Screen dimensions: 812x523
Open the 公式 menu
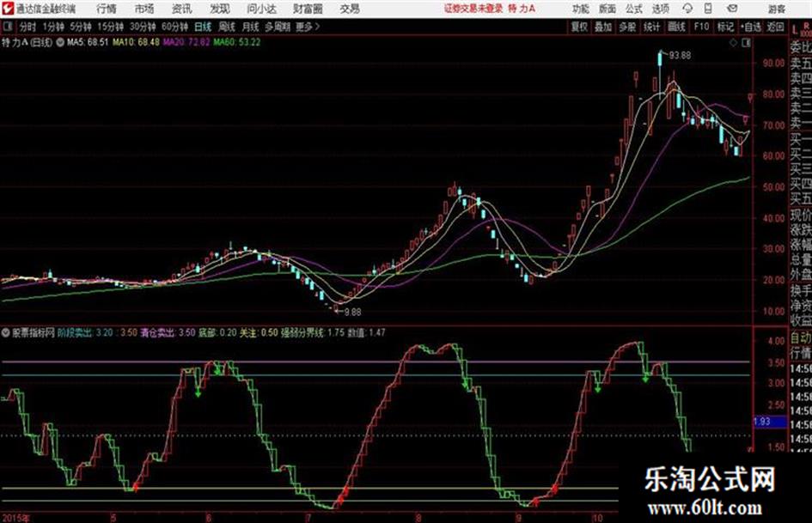pos(634,9)
